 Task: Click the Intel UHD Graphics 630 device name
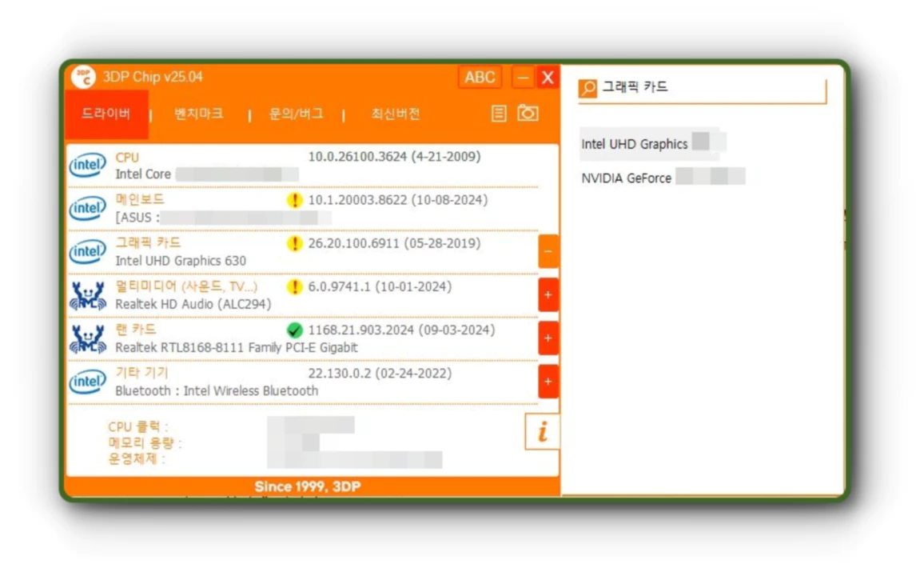[x=181, y=261]
